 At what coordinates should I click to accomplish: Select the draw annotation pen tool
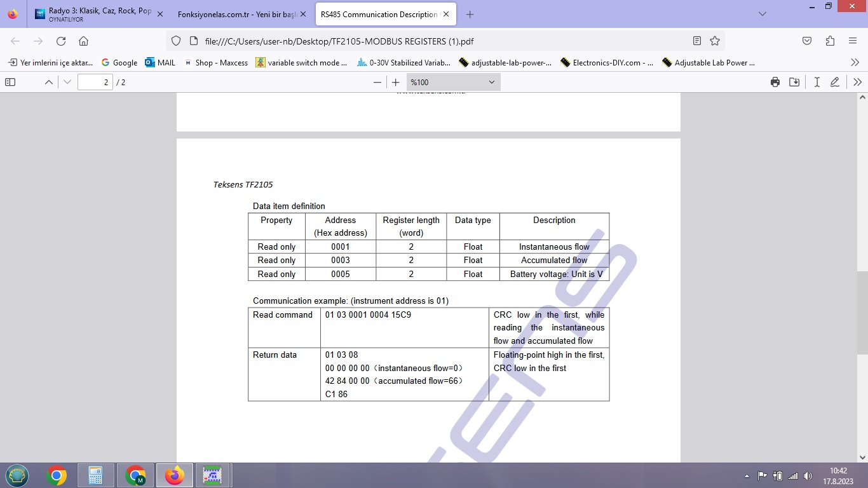(x=835, y=82)
